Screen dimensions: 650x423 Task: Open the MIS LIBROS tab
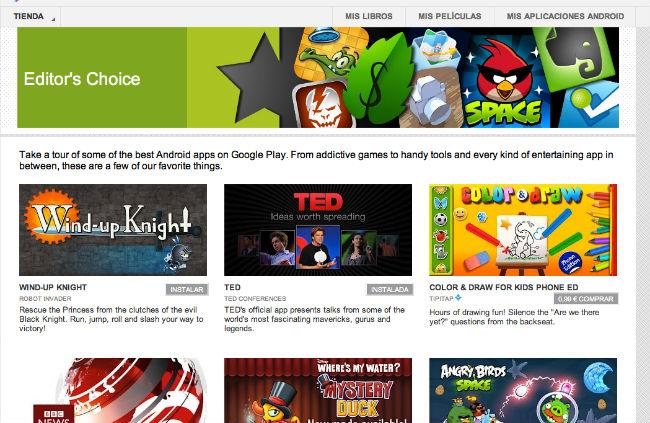369,16
